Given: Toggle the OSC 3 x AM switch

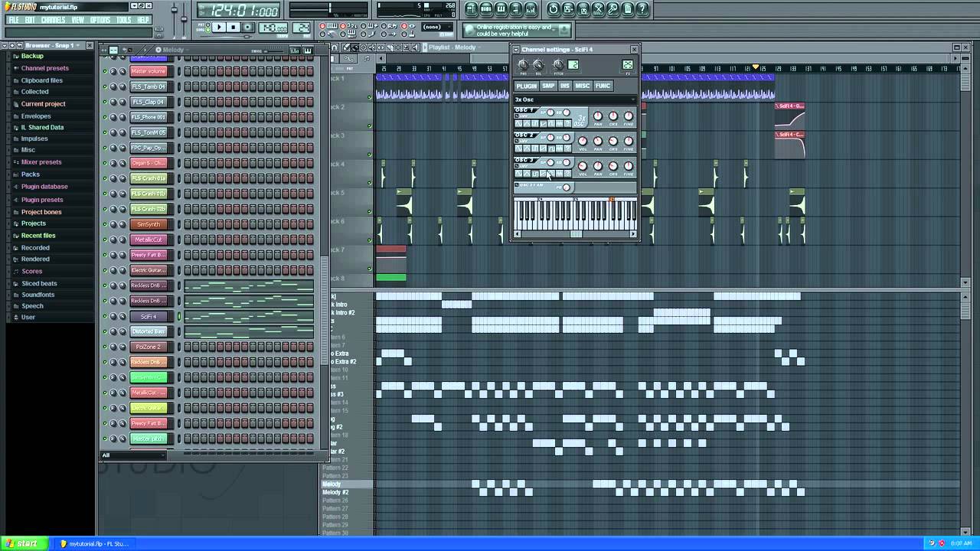Looking at the screenshot, I should point(518,185).
